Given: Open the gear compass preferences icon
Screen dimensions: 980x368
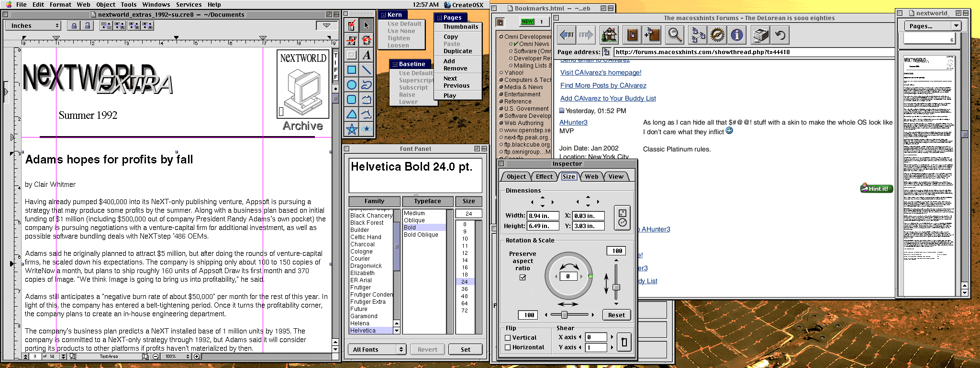Looking at the screenshot, I should (x=717, y=35).
